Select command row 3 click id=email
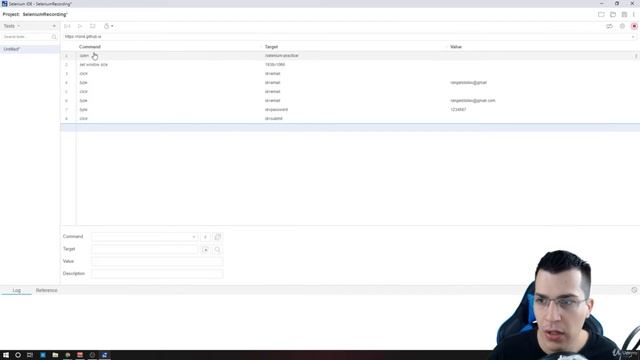Viewport: 640px width, 360px height. click(x=350, y=73)
